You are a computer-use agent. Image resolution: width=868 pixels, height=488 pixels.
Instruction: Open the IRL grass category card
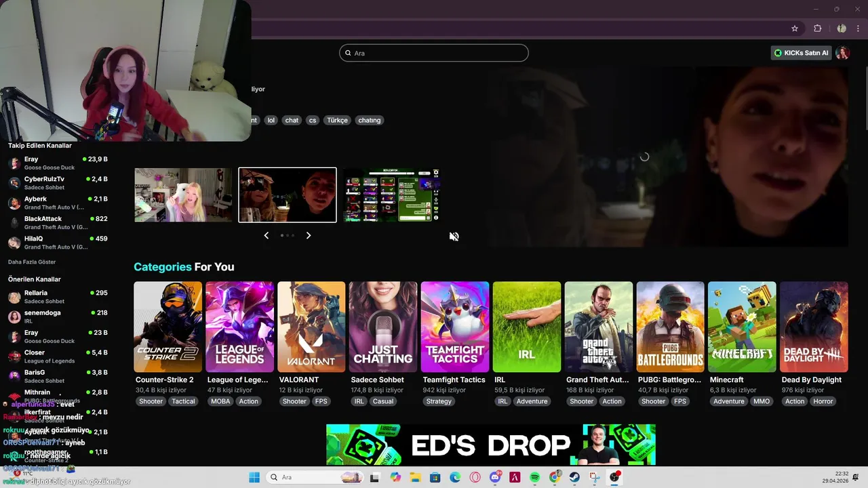tap(527, 327)
